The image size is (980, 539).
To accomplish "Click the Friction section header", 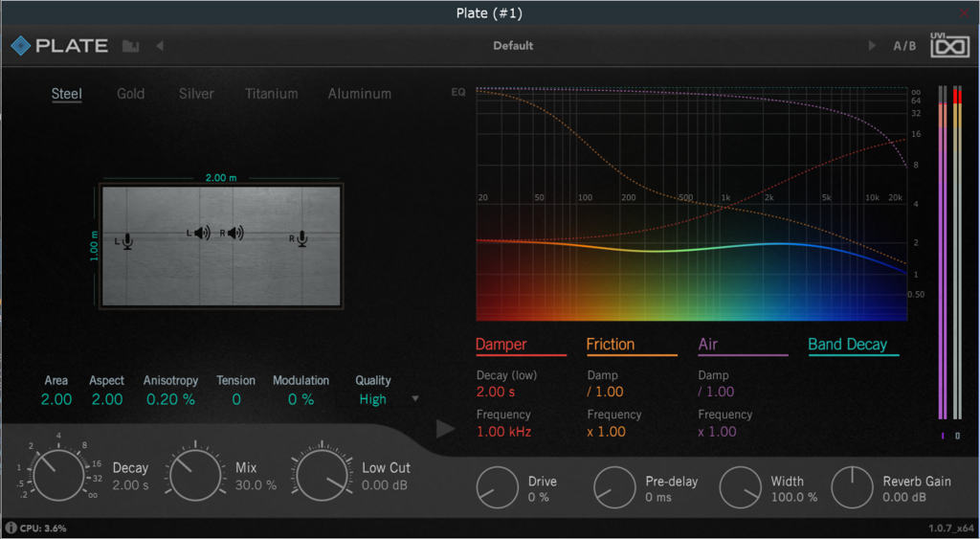I will point(610,344).
